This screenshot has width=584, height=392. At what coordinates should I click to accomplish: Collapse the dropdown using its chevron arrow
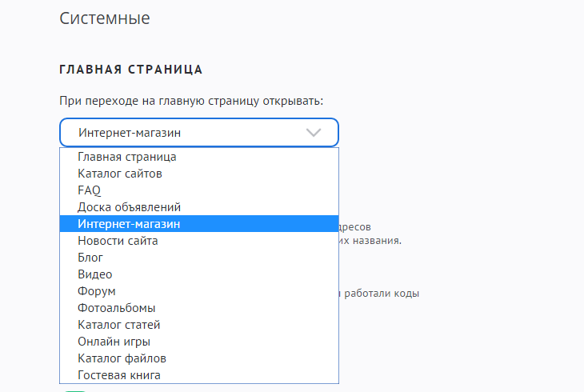(314, 133)
